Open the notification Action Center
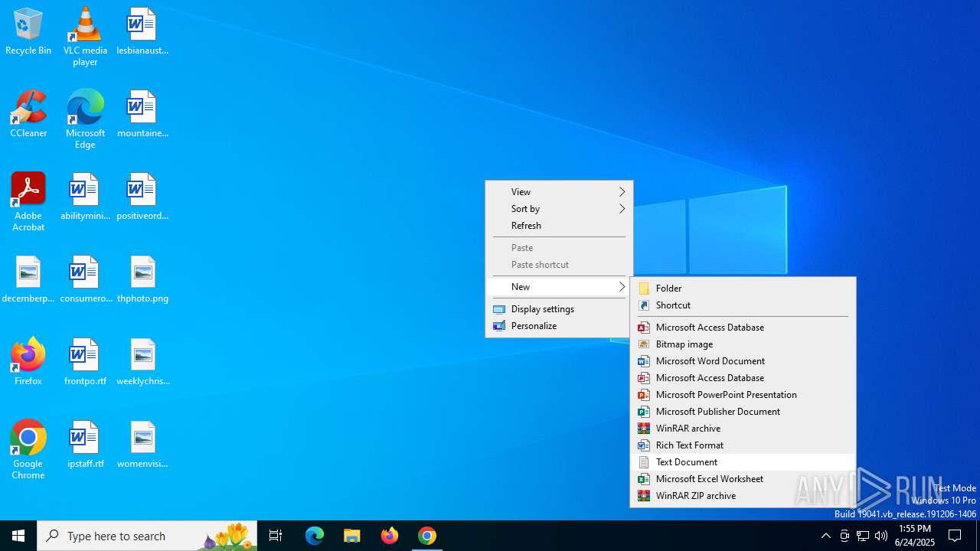Image resolution: width=980 pixels, height=551 pixels. (955, 536)
